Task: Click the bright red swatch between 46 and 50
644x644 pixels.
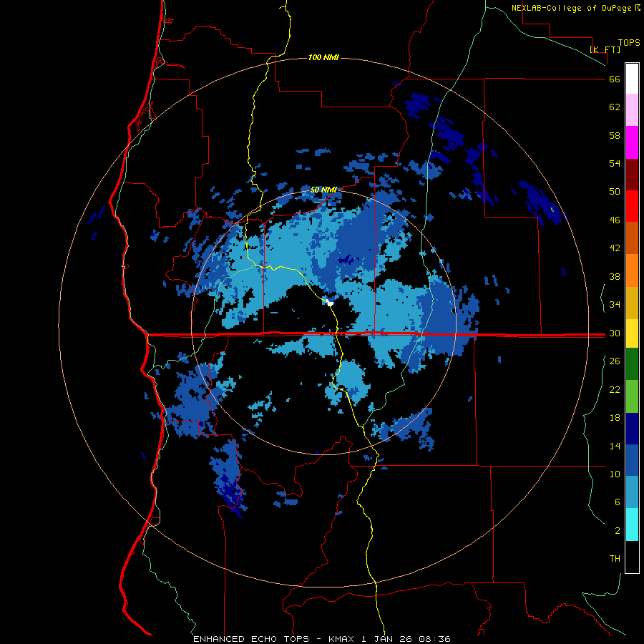Action: [x=632, y=206]
